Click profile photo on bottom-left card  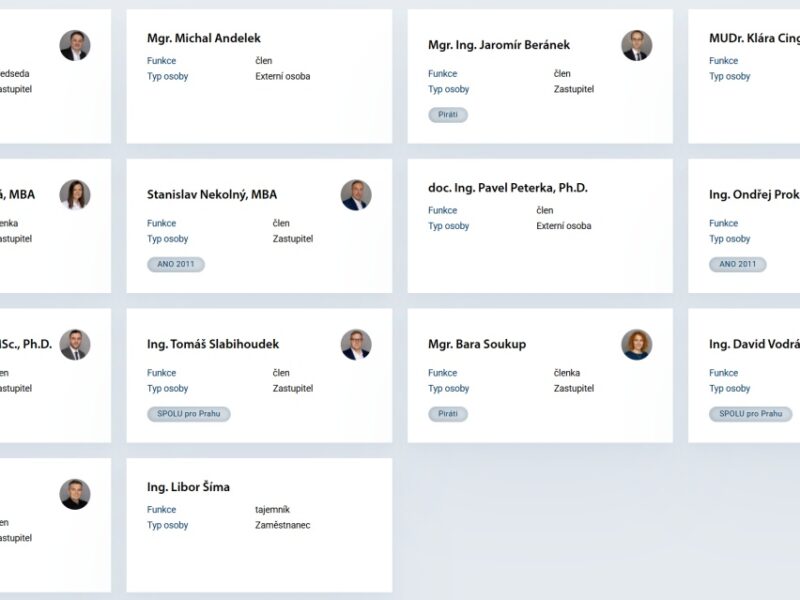[x=75, y=494]
